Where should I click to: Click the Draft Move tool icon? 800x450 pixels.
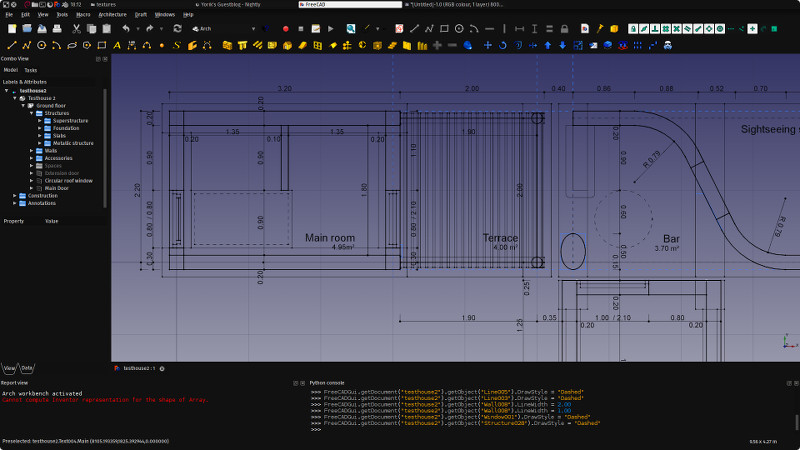pyautogui.click(x=488, y=45)
